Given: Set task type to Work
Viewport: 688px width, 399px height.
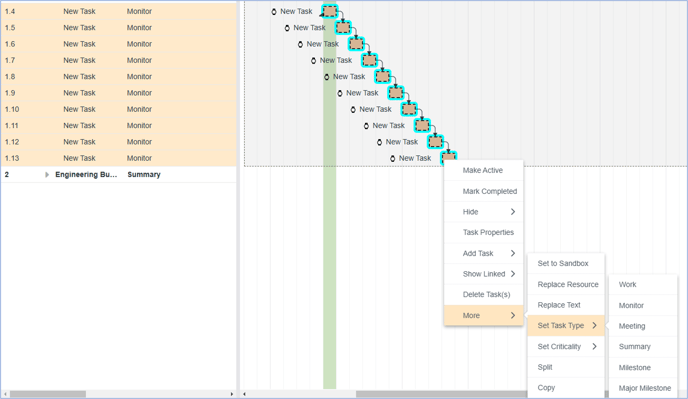Looking at the screenshot, I should coord(643,284).
